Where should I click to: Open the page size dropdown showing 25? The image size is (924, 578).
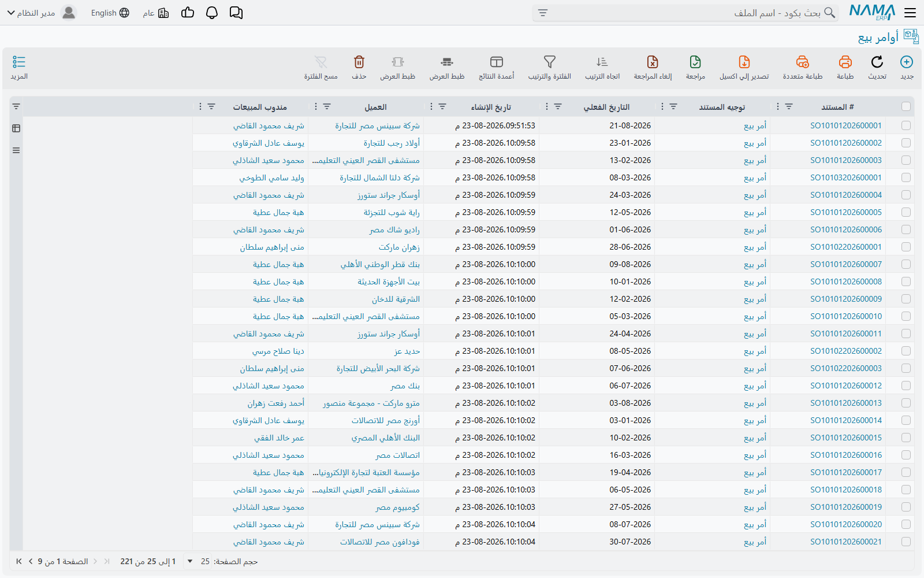pyautogui.click(x=198, y=561)
